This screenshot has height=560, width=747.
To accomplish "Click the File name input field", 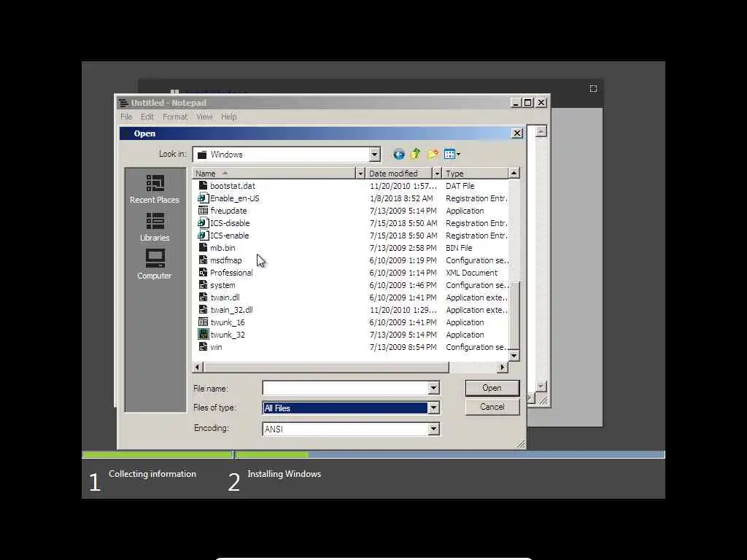I will coord(345,388).
